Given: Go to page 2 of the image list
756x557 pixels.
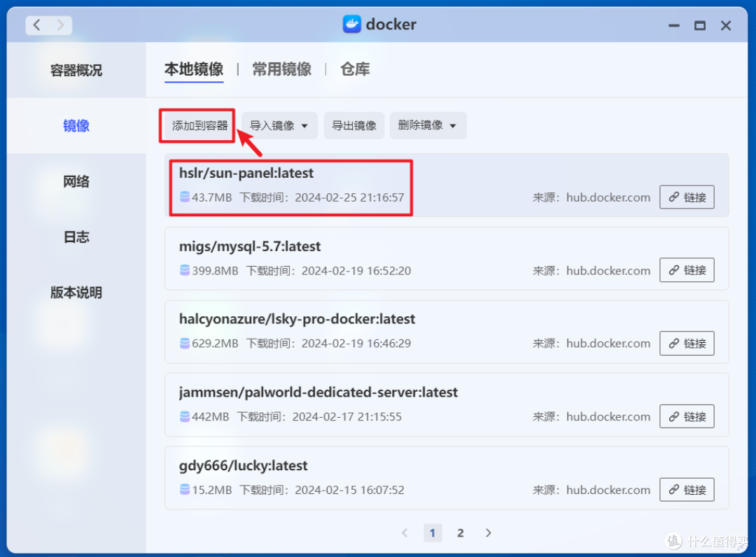Looking at the screenshot, I should 460,533.
